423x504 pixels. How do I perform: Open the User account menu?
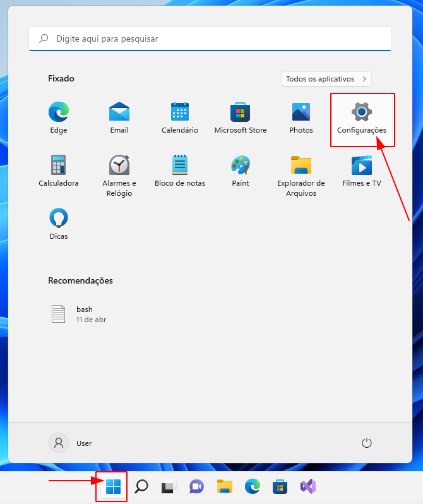[71, 443]
